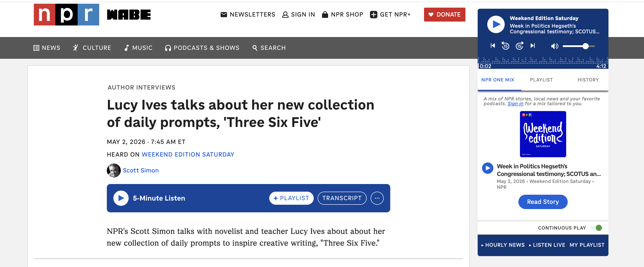The image size is (644, 267).
Task: Play Weekend Edition Saturday in the audio player
Action: pos(496,24)
